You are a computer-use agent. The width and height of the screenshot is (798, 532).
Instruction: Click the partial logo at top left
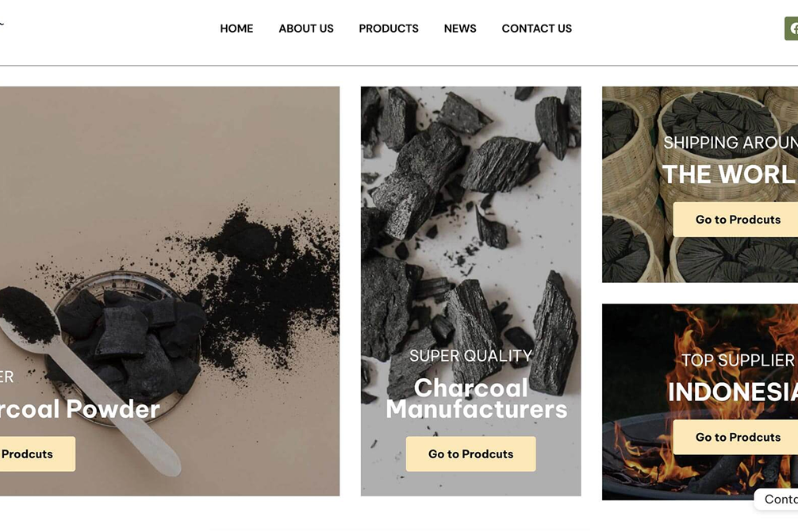(x=2, y=23)
